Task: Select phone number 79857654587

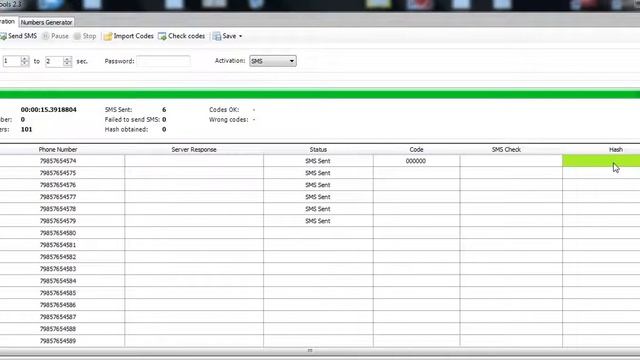Action: (x=58, y=317)
